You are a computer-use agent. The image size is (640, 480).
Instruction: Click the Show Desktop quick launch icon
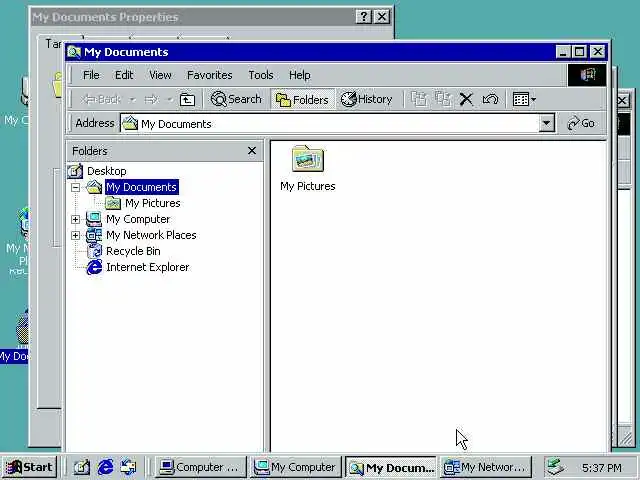(x=82, y=467)
